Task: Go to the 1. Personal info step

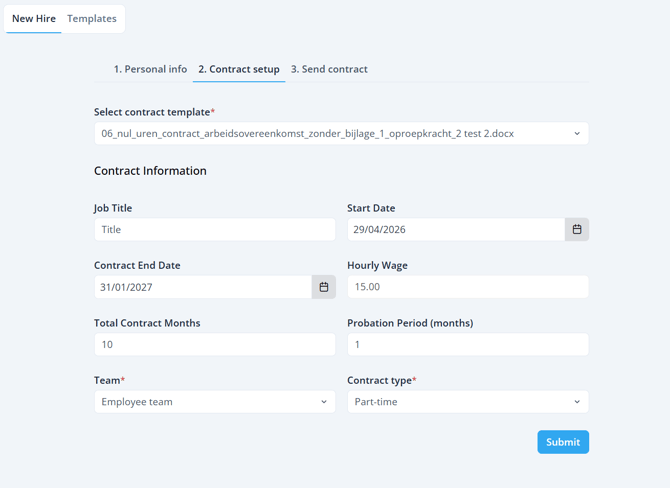Action: [150, 69]
